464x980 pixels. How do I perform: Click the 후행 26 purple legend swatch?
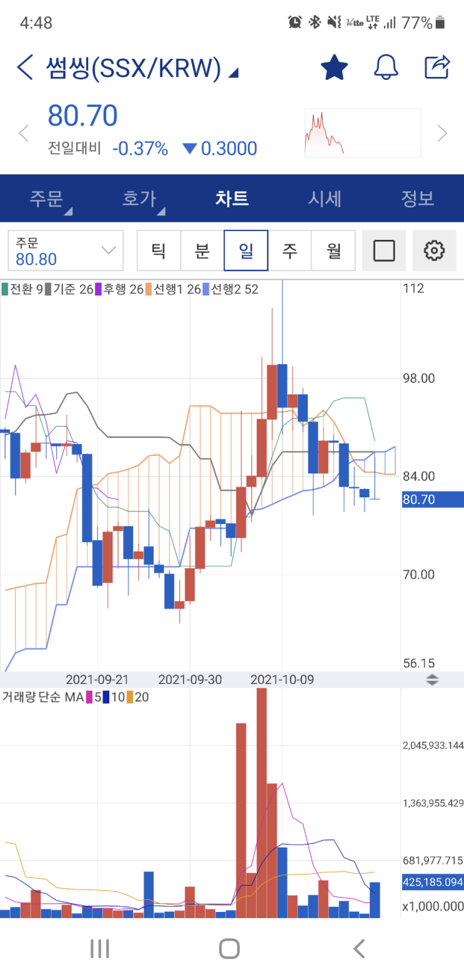pos(99,289)
